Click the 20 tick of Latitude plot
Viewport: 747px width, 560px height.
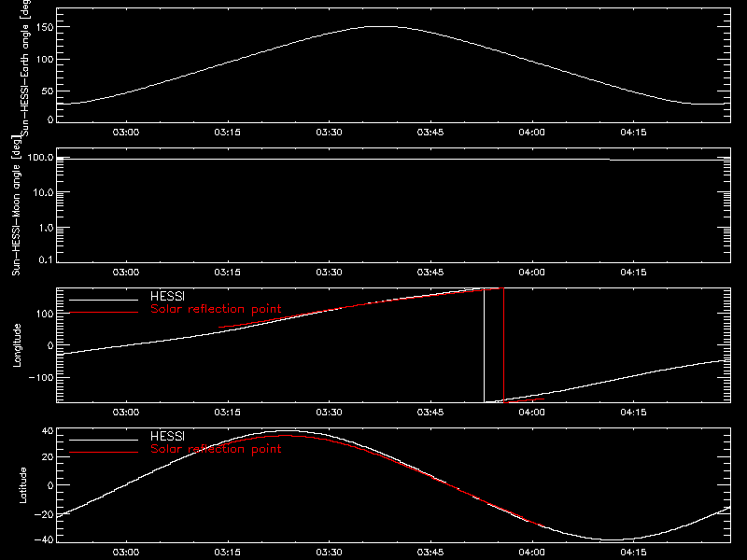[x=49, y=456]
